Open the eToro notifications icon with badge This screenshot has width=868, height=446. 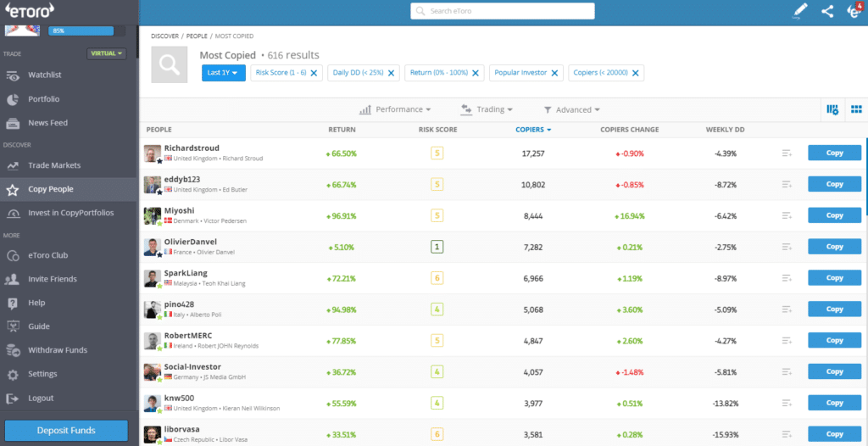tap(854, 11)
